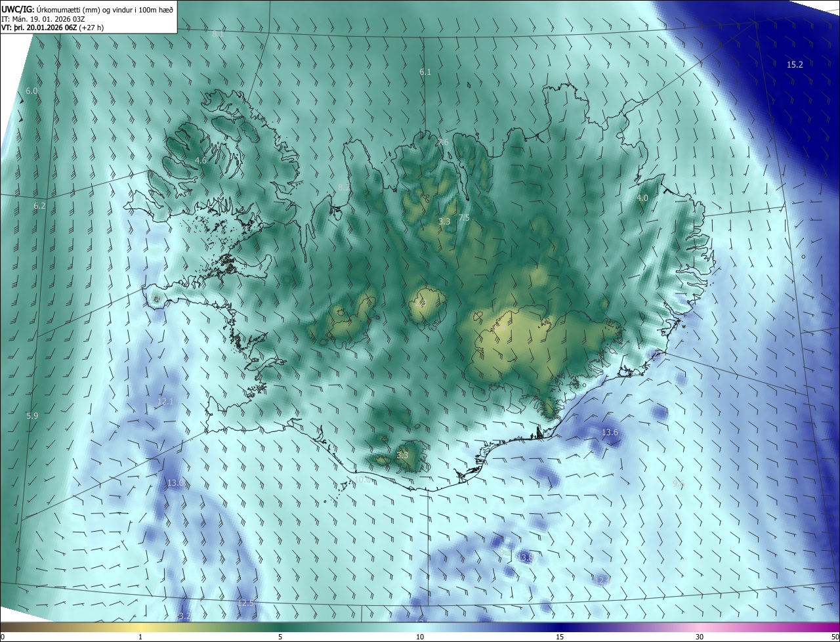Click the color scale tick label 1
This screenshot has height=642, width=840.
140,637
